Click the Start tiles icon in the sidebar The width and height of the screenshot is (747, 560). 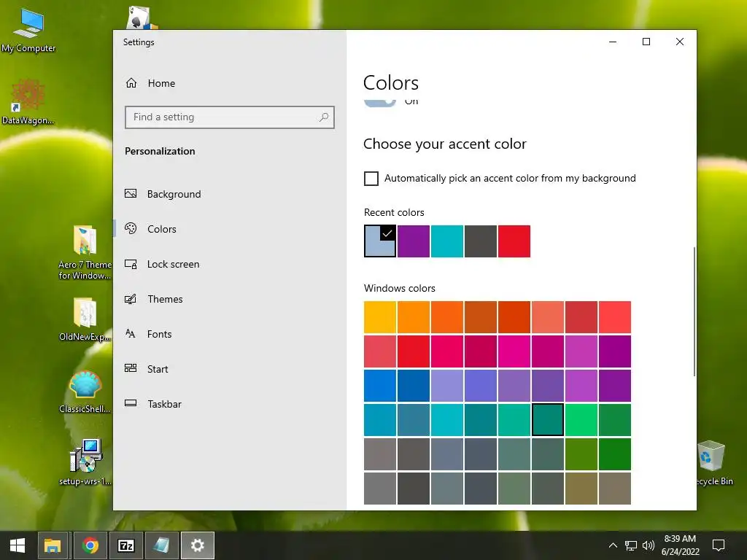pyautogui.click(x=131, y=368)
